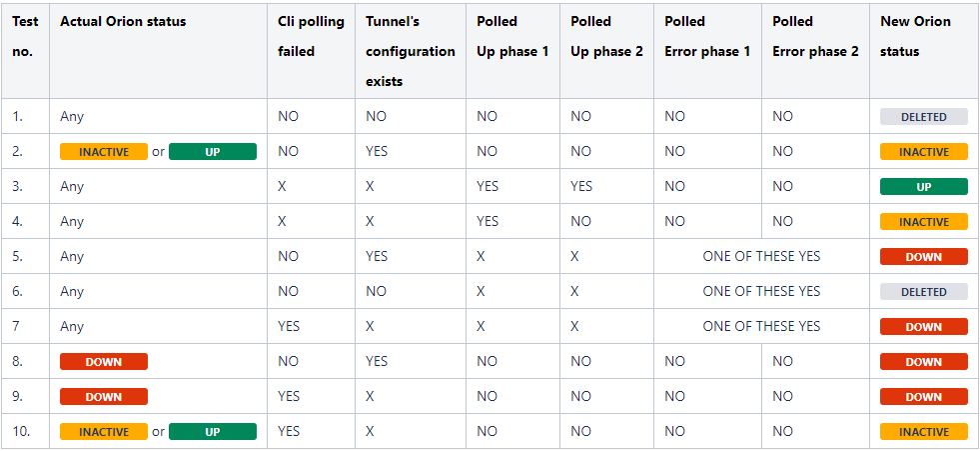Click the "Polled Error phase 2" header

pos(815,36)
